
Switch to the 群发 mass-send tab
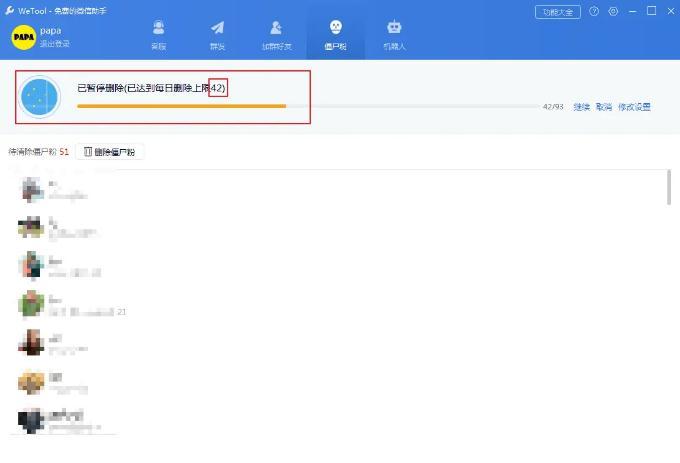[217, 35]
